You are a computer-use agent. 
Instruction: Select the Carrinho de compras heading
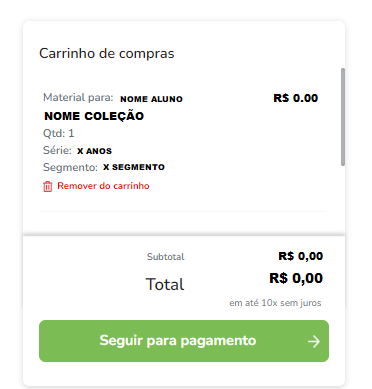pos(107,54)
